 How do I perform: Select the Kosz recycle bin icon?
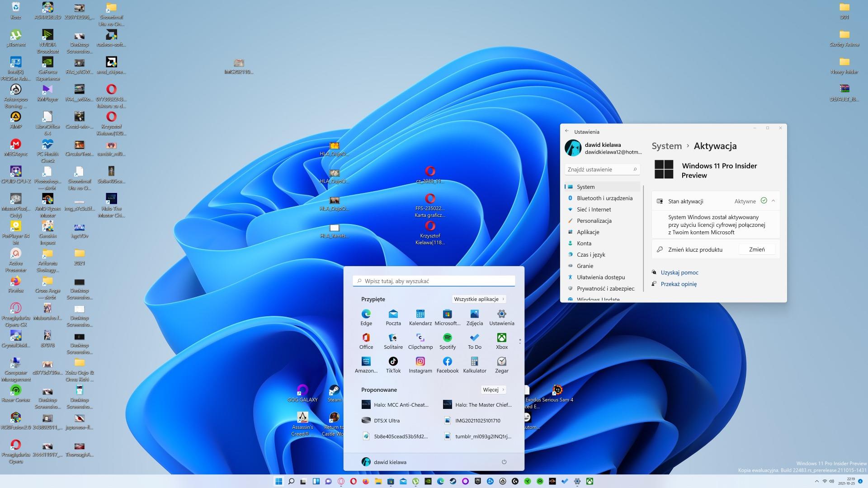coord(16,11)
